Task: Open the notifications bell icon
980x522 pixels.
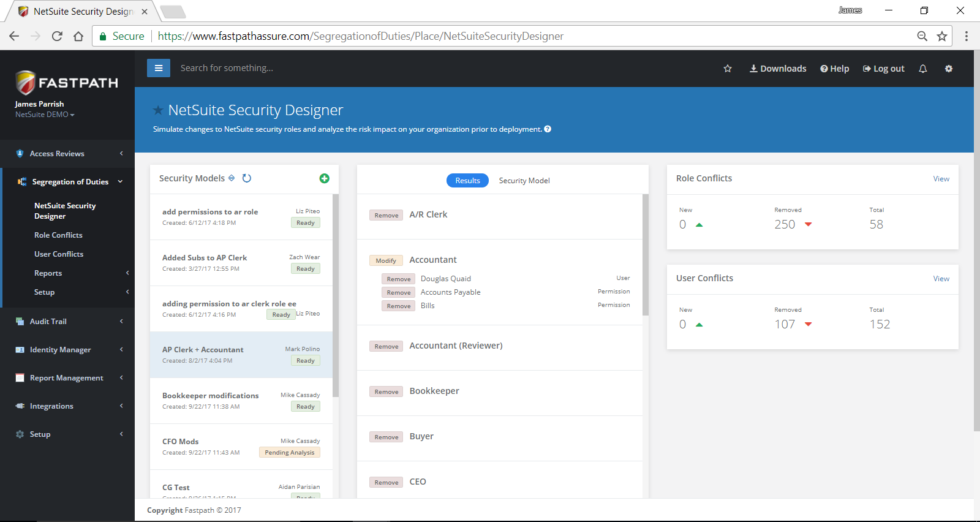Action: (x=923, y=69)
